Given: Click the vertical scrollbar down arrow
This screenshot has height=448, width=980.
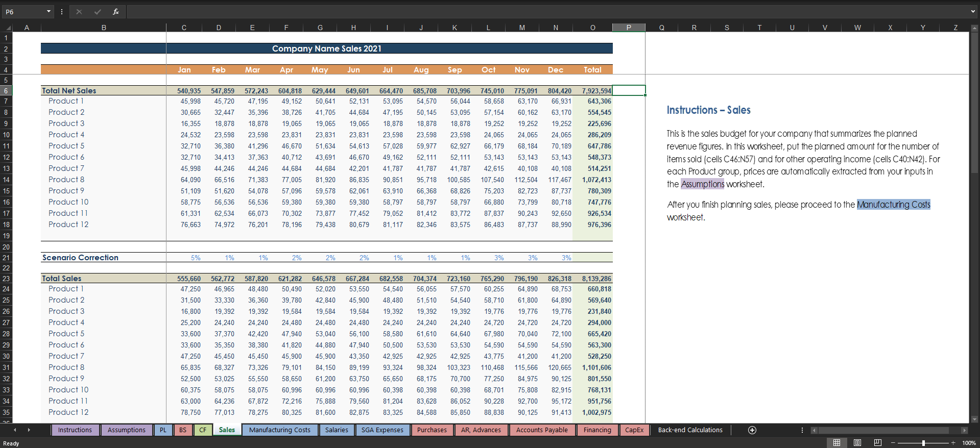Looking at the screenshot, I should [x=974, y=419].
